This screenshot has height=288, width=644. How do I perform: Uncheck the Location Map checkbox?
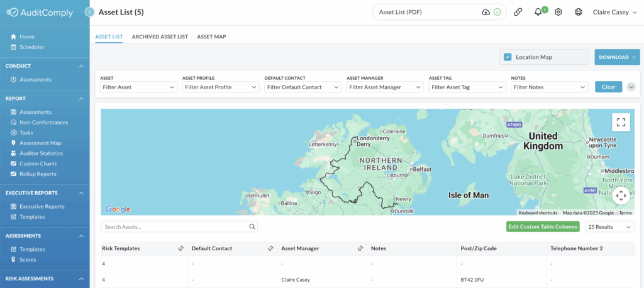pyautogui.click(x=508, y=57)
